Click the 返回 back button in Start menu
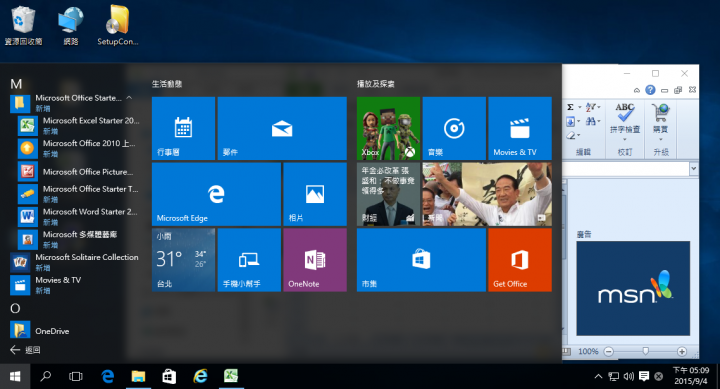Image resolution: width=720 pixels, height=389 pixels. point(25,350)
